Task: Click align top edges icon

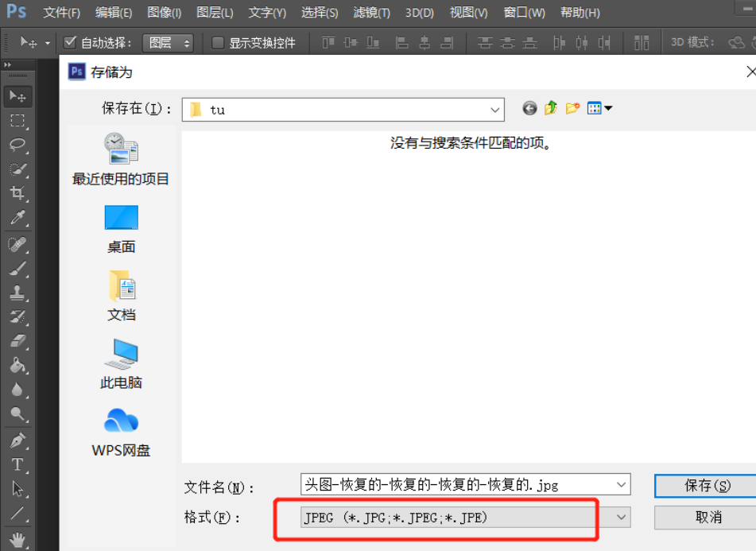Action: [328, 43]
